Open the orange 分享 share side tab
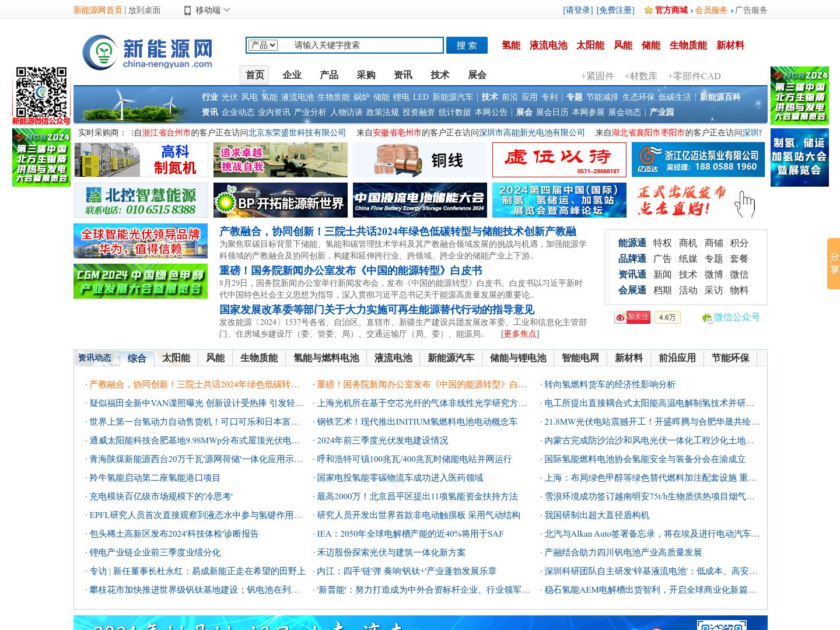The width and height of the screenshot is (840, 630). 834,264
